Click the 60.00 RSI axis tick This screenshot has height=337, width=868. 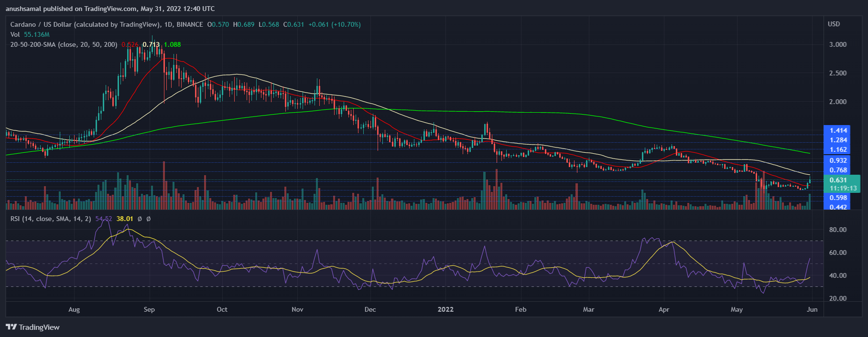tap(838, 253)
